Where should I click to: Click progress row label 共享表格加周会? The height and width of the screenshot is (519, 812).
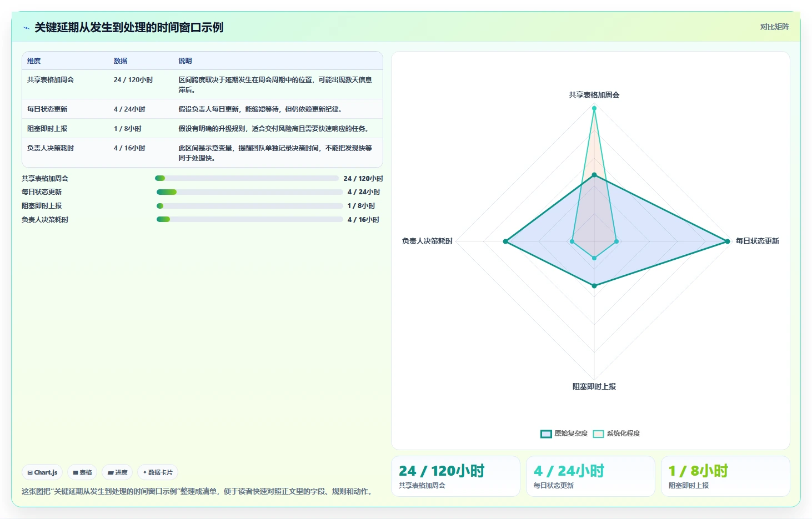45,179
